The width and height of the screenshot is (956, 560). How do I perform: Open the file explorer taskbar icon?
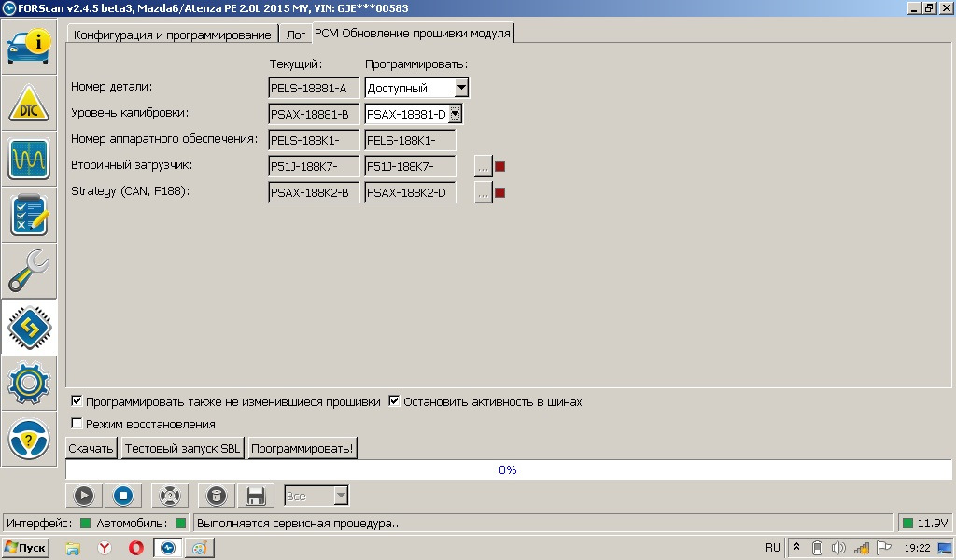pos(73,548)
